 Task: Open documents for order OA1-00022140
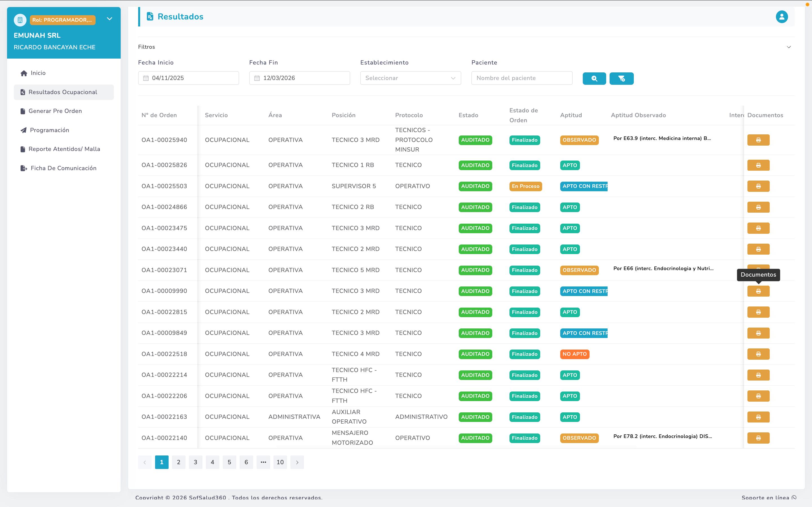click(758, 438)
